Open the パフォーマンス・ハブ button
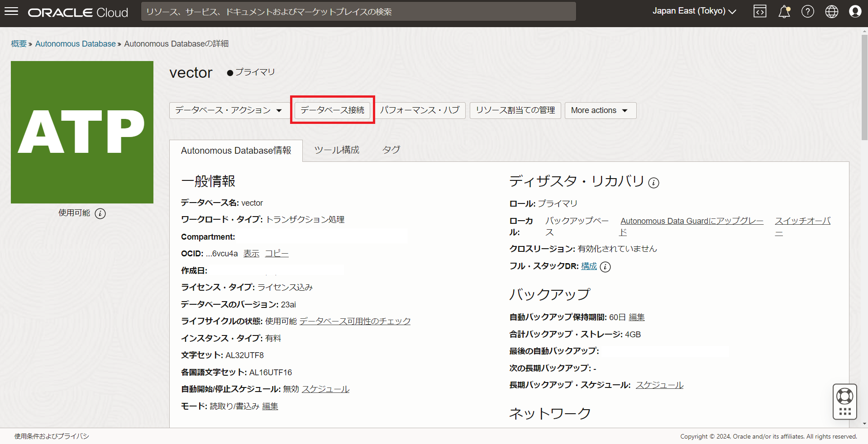The image size is (868, 444). [420, 110]
